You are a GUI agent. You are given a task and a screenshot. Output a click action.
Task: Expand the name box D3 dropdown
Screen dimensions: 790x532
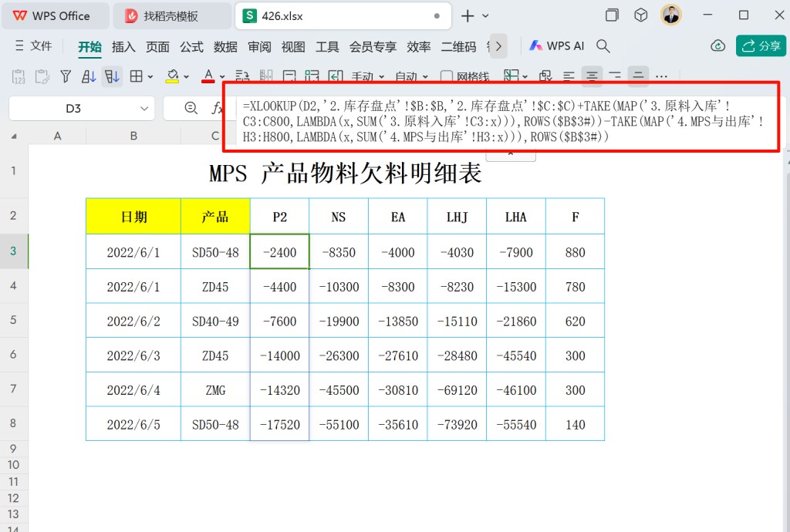[x=144, y=108]
